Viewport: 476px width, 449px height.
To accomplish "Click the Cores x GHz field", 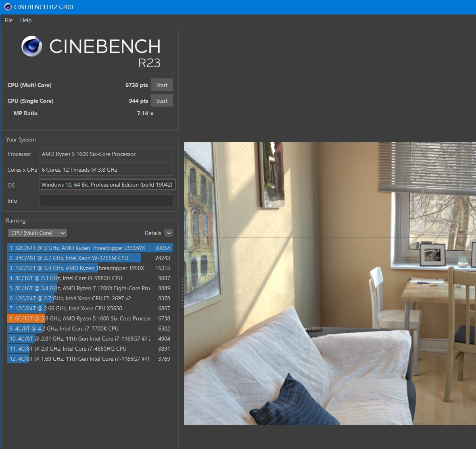I will tap(106, 170).
